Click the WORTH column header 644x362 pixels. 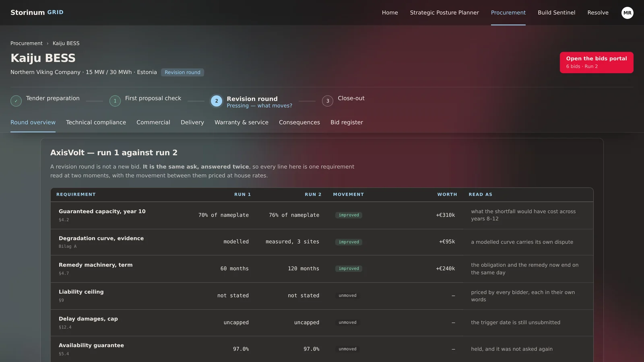point(447,194)
